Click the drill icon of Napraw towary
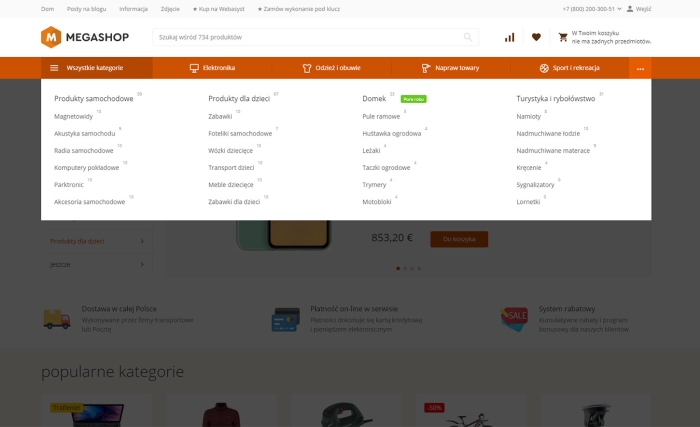Image resolution: width=700 pixels, height=427 pixels. click(426, 68)
